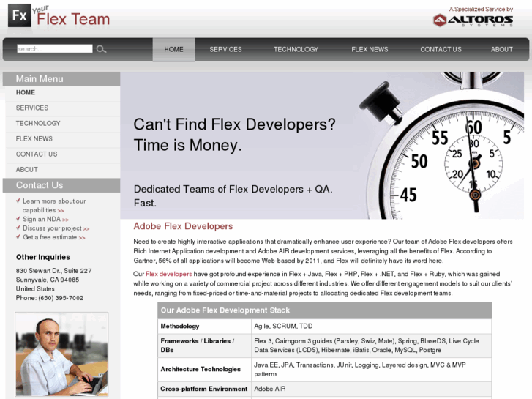Screen dimensions: 532x399
Task: Click the developer photo thumbnail in sidebar
Action: (x=61, y=354)
